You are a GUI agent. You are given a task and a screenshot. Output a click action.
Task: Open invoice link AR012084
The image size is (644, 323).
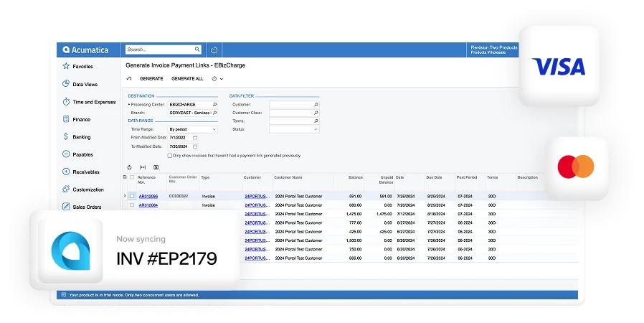point(148,205)
